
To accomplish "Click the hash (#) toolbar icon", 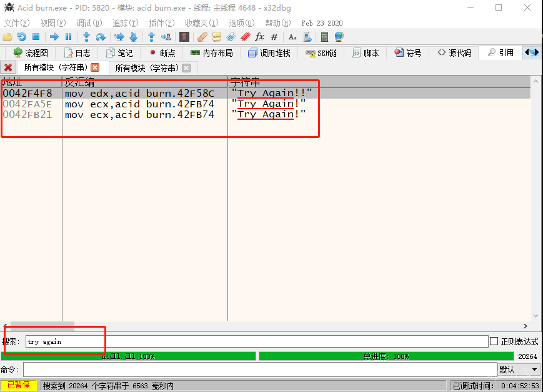I will (x=274, y=37).
